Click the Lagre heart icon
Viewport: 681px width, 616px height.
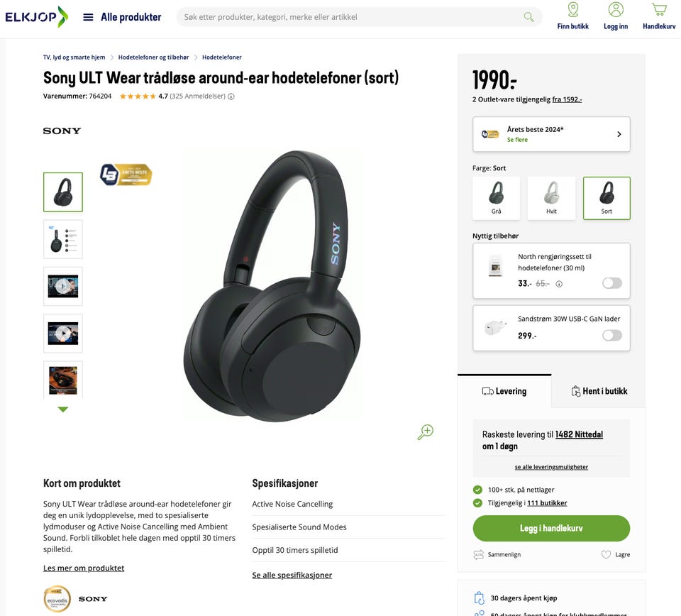(606, 555)
